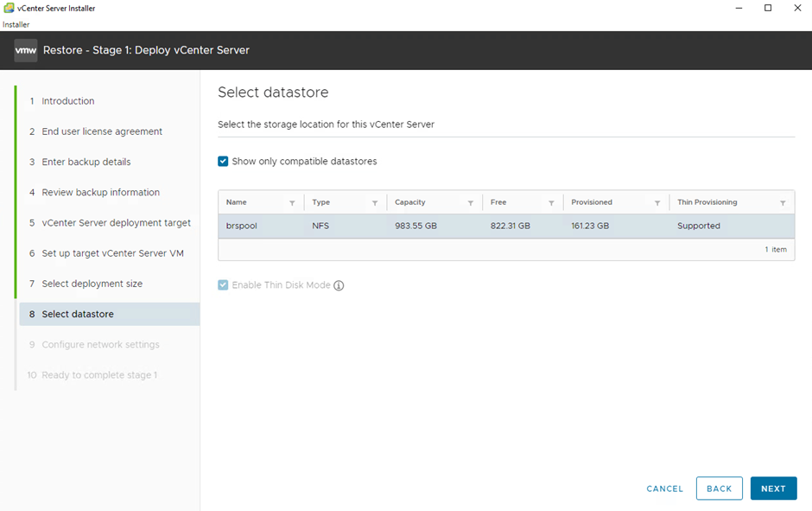
Task: Uncheck Show only compatible datastores
Action: point(224,162)
